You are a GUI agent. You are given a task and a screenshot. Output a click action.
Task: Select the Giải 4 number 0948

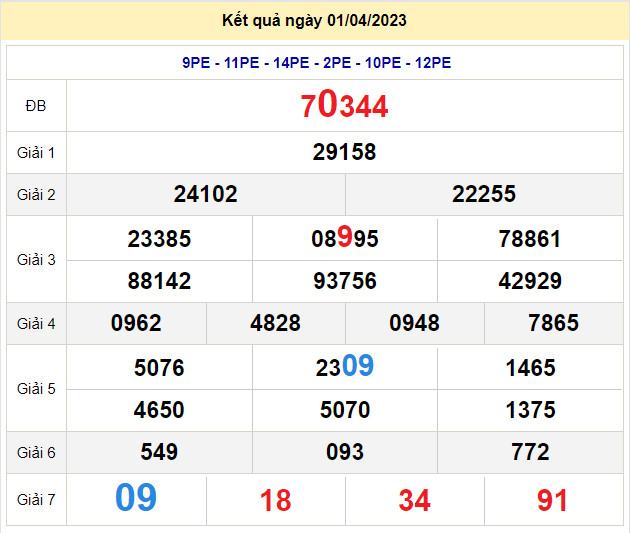pos(414,323)
